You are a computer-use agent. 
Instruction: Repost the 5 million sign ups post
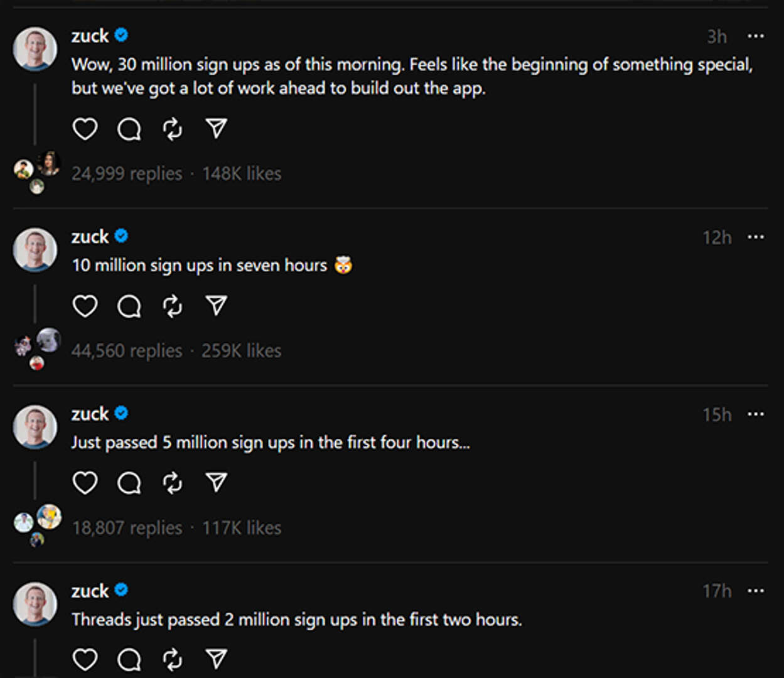click(173, 483)
